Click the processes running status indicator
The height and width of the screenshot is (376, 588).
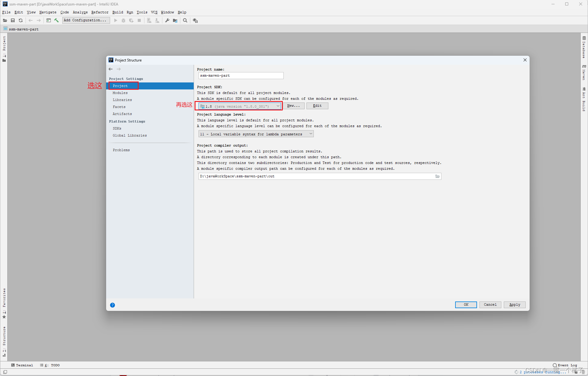coord(540,372)
